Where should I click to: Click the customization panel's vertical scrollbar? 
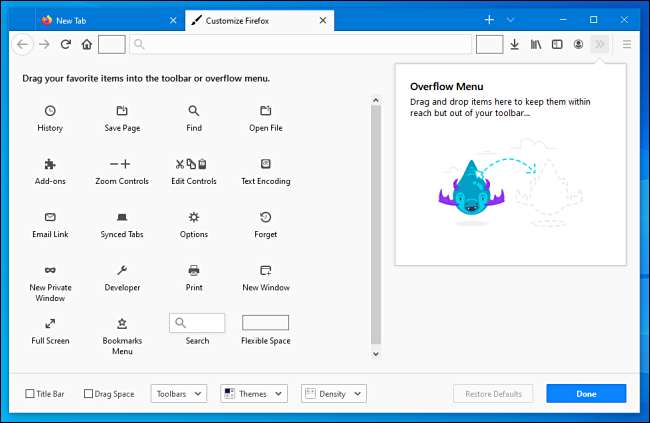tap(376, 220)
